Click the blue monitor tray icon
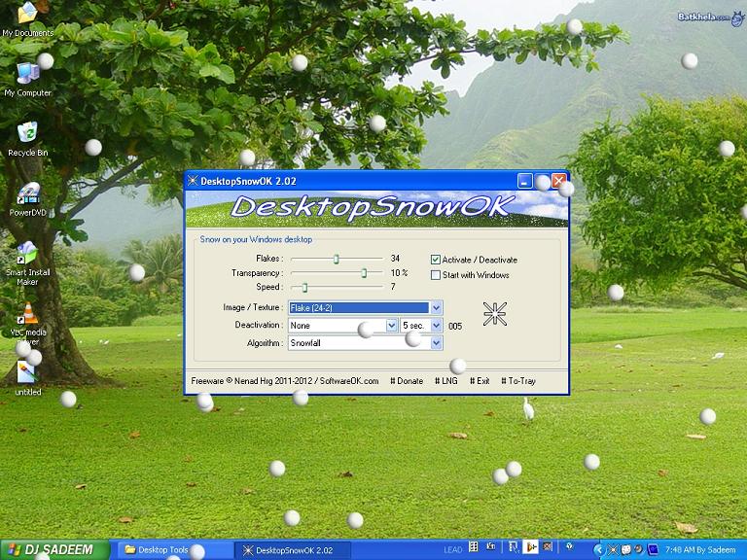This screenshot has width=747, height=560. tap(653, 550)
